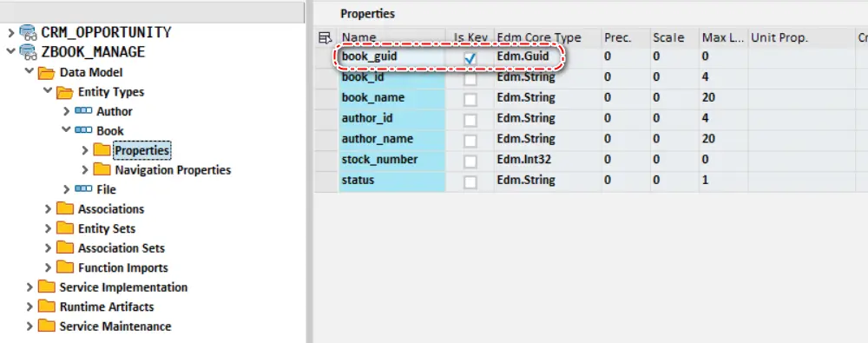The width and height of the screenshot is (868, 343).
Task: Click the CRM_OPPORTUNITY project icon
Action: [x=28, y=32]
